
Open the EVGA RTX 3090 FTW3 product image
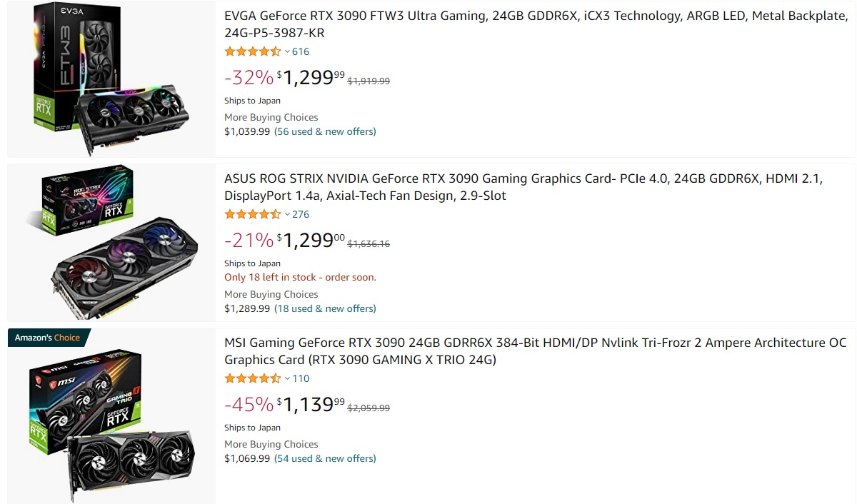tap(111, 79)
